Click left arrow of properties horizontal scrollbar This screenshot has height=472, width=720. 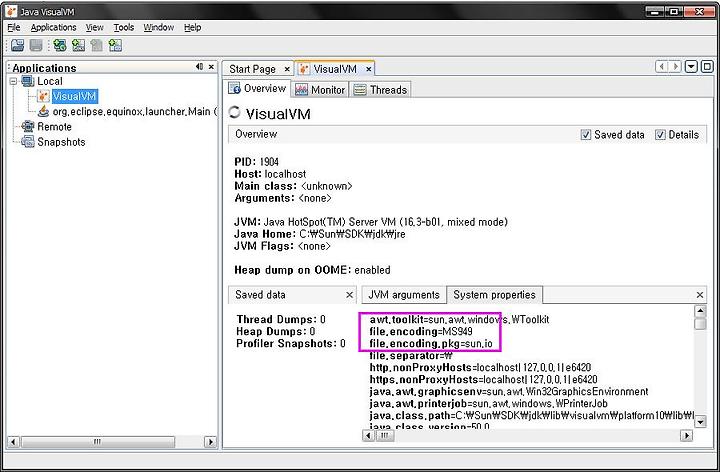[x=368, y=435]
